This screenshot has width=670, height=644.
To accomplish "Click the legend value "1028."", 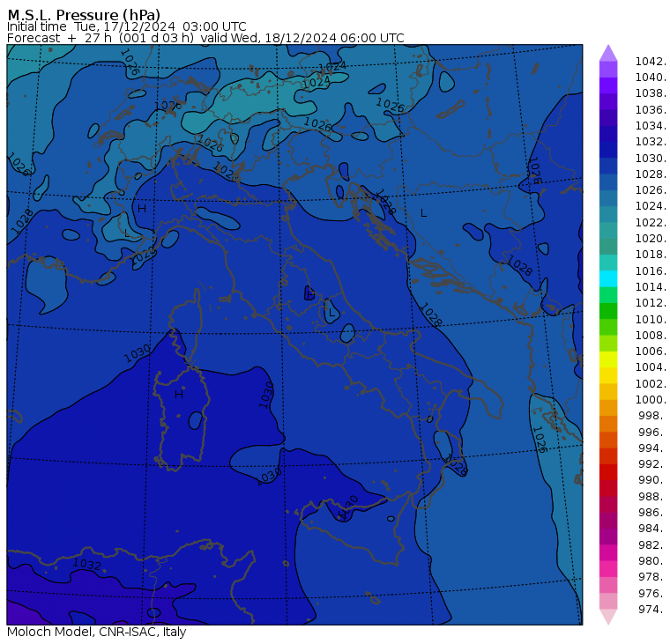I will coord(651,174).
